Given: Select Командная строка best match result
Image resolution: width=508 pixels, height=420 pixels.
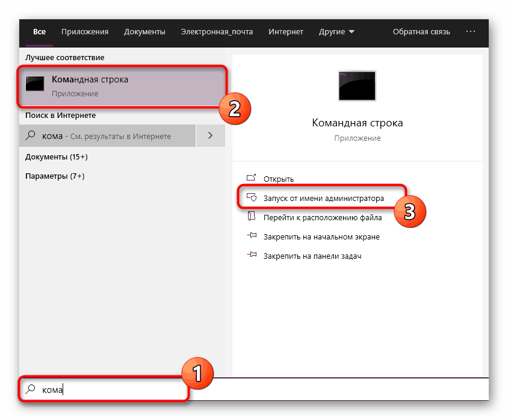Looking at the screenshot, I should point(122,86).
